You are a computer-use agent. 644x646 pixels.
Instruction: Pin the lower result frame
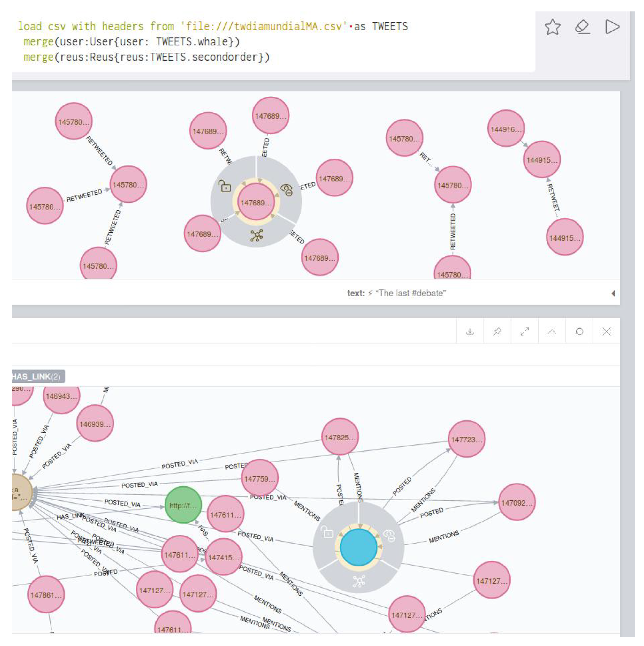(497, 332)
